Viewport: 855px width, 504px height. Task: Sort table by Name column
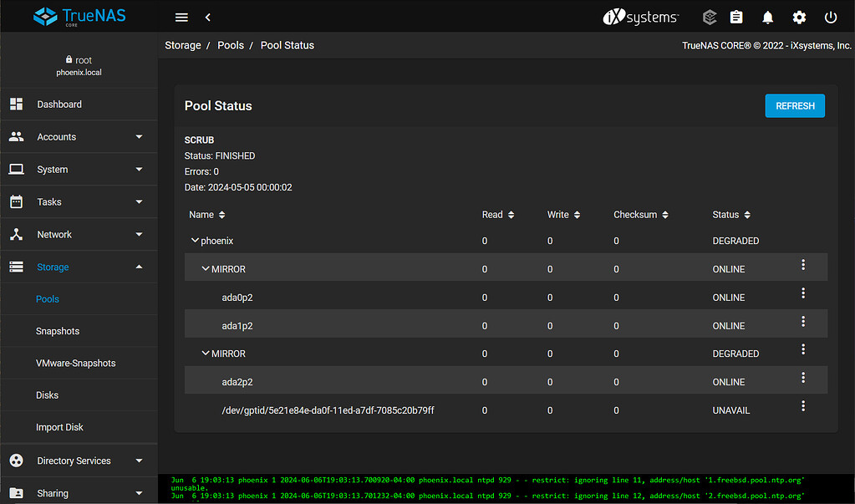[x=206, y=215]
